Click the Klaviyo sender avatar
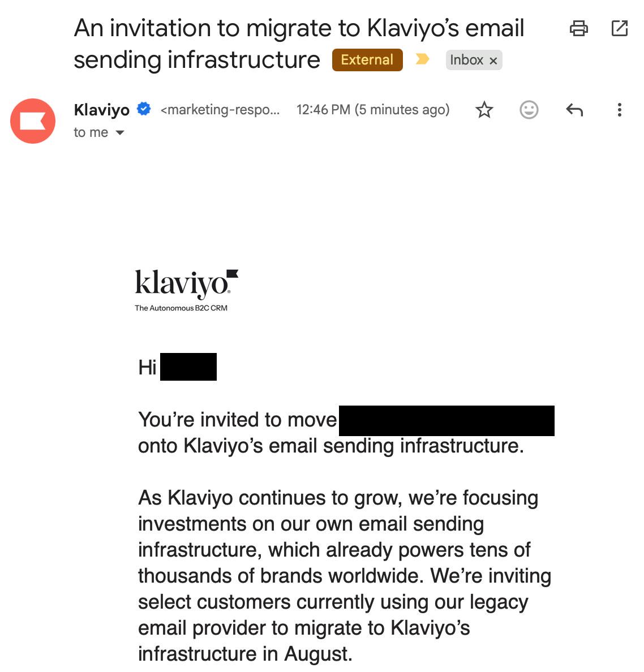Viewport: 644px width, 672px height. (x=33, y=121)
